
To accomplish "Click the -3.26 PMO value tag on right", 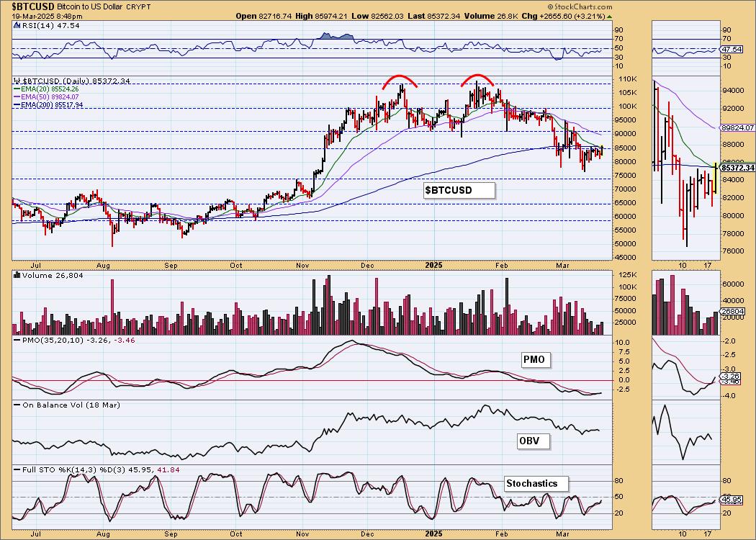I will (731, 376).
